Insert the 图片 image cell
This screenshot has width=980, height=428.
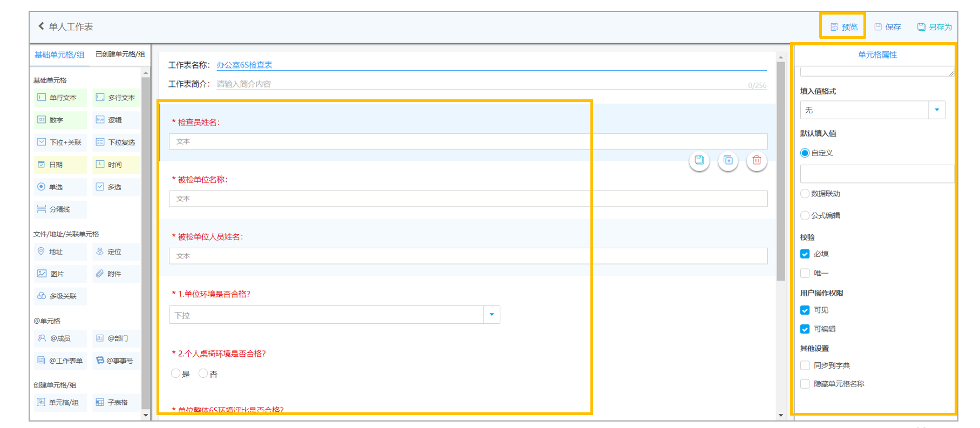click(x=60, y=274)
